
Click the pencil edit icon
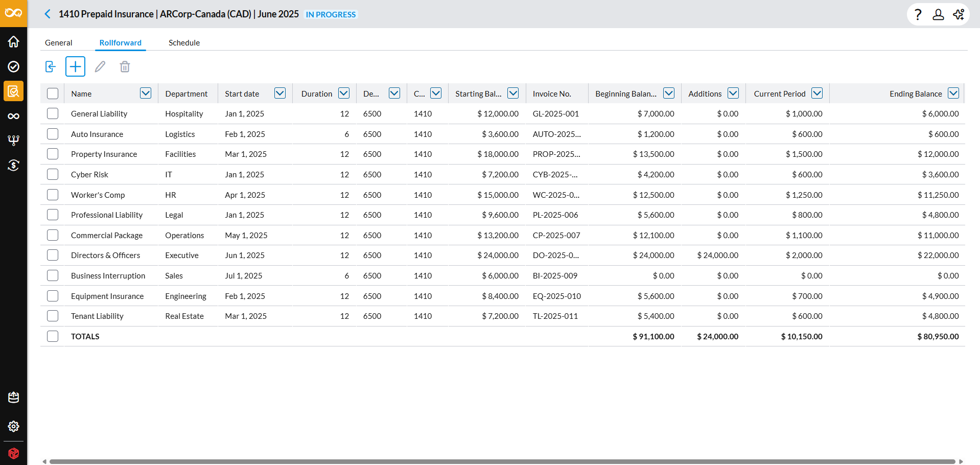click(x=100, y=66)
